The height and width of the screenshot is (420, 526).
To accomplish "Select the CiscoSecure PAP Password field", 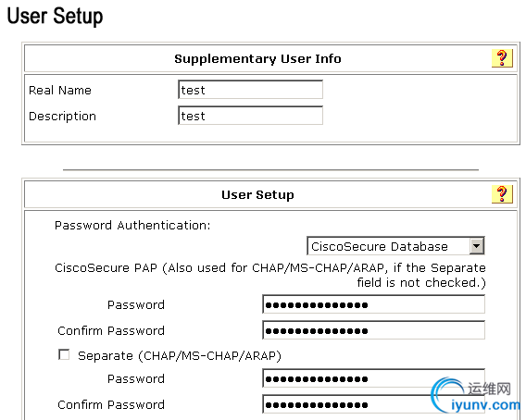I will [x=373, y=304].
